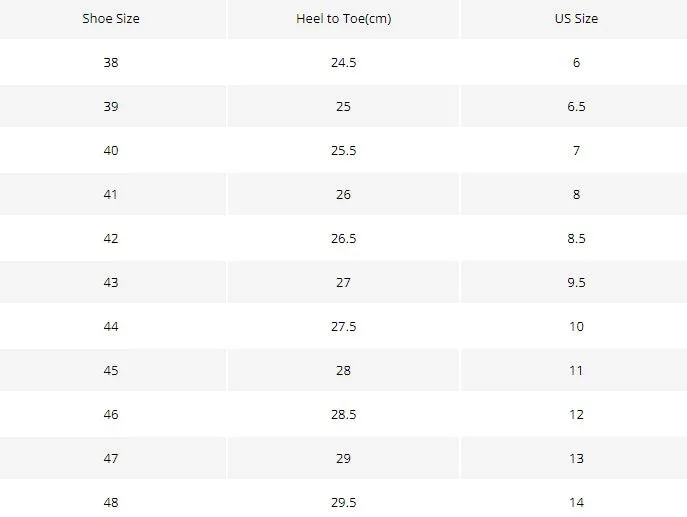Click the Shoe Size column header
Screen dimensions: 687x517
click(111, 18)
